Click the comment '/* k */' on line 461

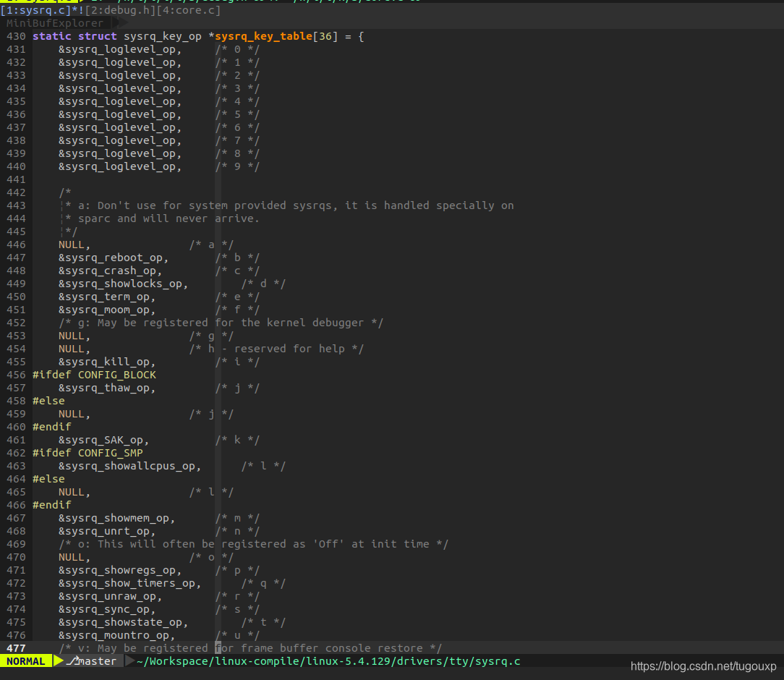point(237,440)
